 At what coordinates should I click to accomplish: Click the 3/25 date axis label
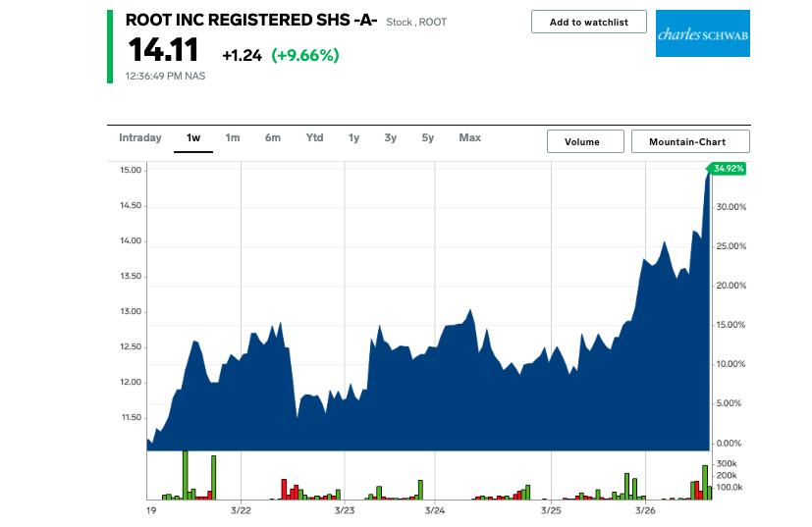551,510
